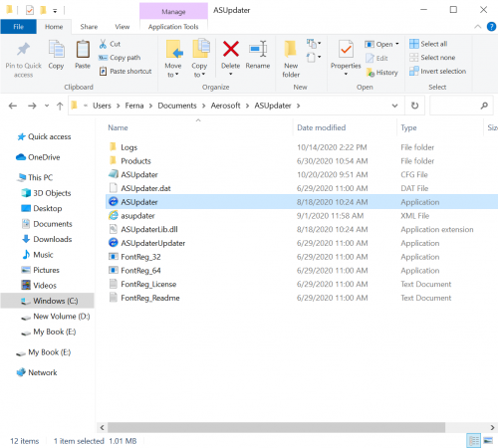The height and width of the screenshot is (448, 498).
Task: Select the ASUpdaterUpdater application
Action: click(x=146, y=243)
